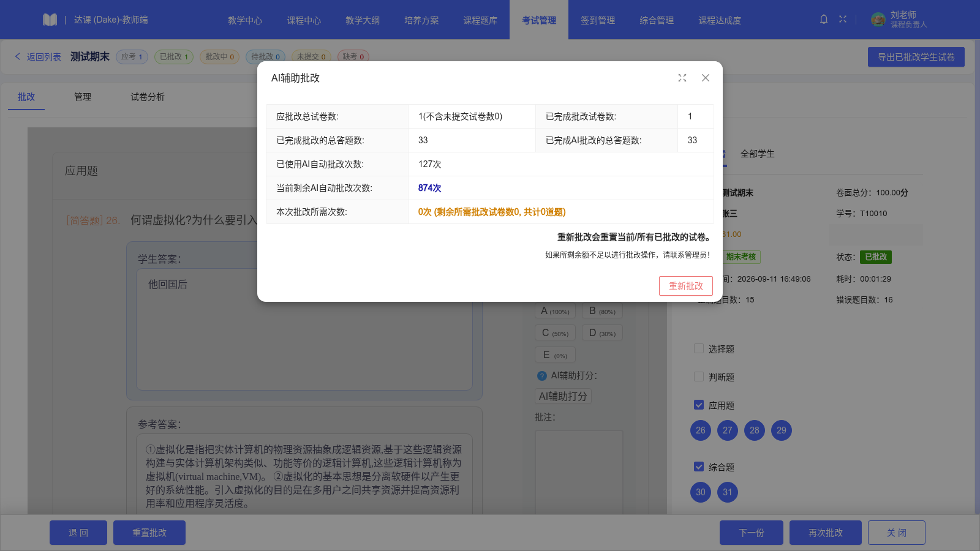This screenshot has height=551, width=980.
Task: Click the 已批改 status badge
Action: [x=876, y=257]
